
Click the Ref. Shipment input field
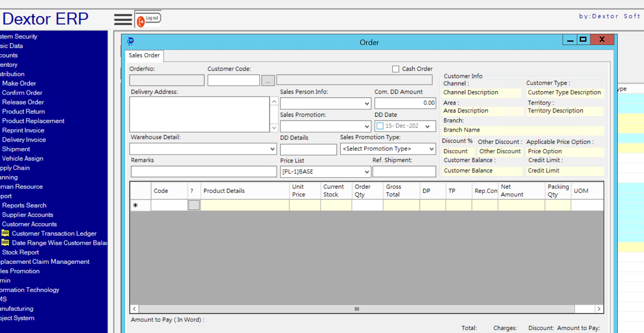tap(404, 172)
